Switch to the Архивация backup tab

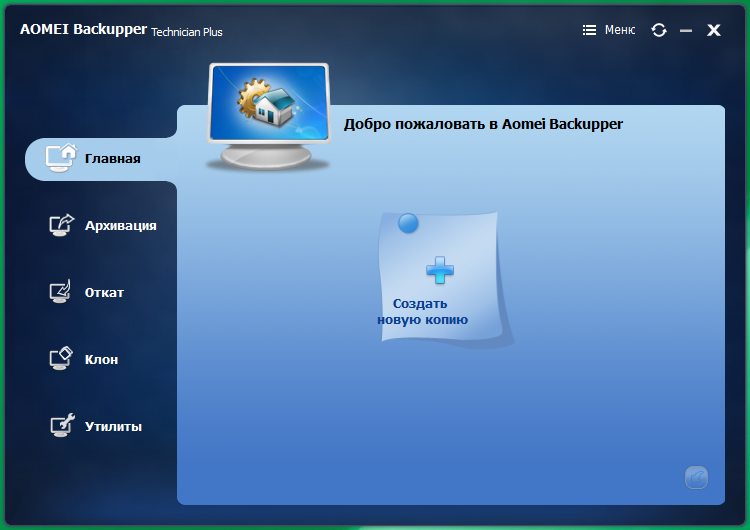103,225
